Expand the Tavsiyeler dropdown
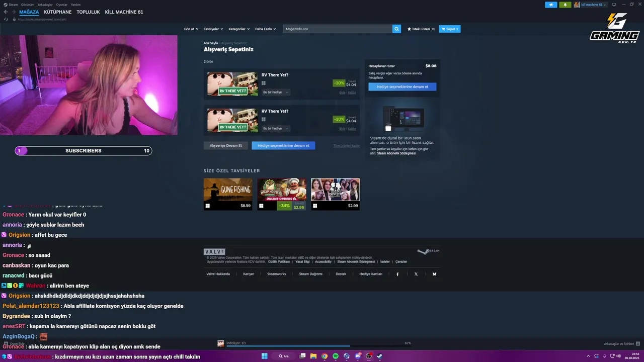Screen dimensions: 644x362 click(x=213, y=29)
